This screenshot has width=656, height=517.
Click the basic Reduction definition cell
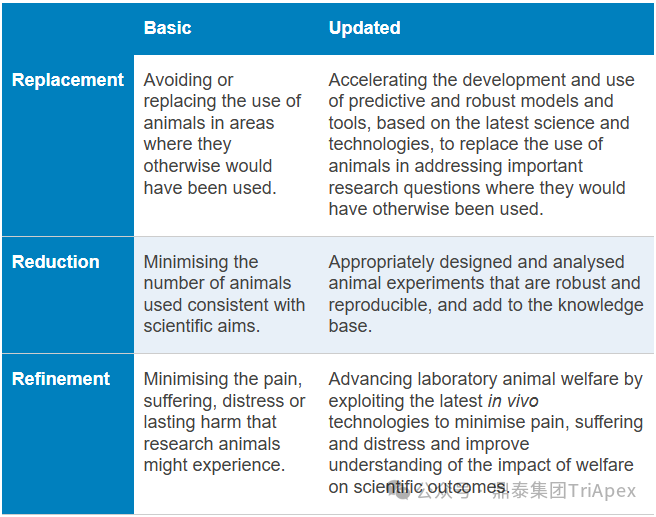click(x=224, y=294)
